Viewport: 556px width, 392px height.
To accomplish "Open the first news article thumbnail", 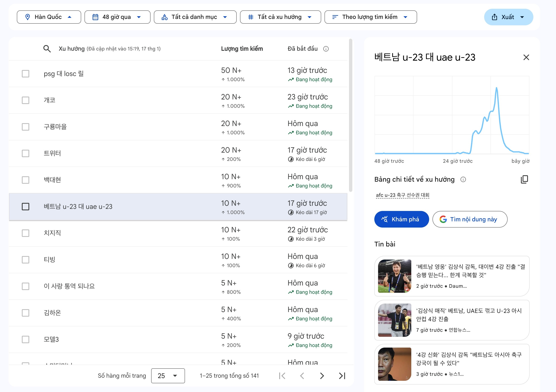I will 394,276.
